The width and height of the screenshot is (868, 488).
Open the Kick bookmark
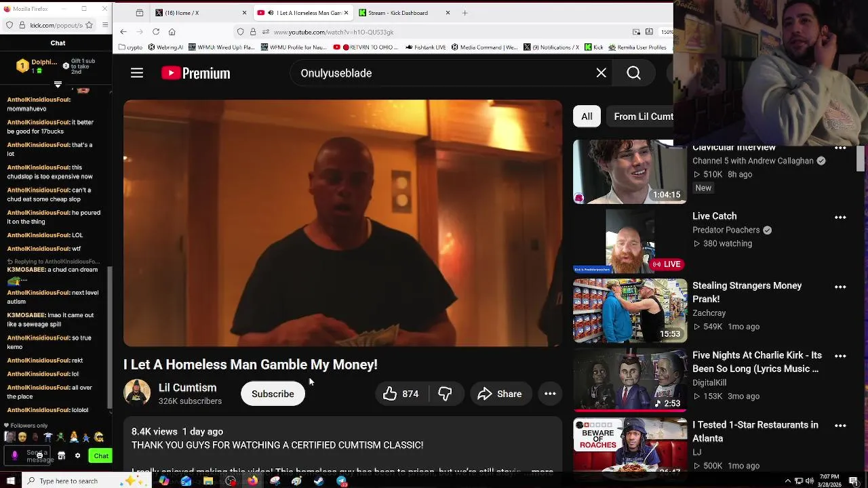click(x=594, y=47)
